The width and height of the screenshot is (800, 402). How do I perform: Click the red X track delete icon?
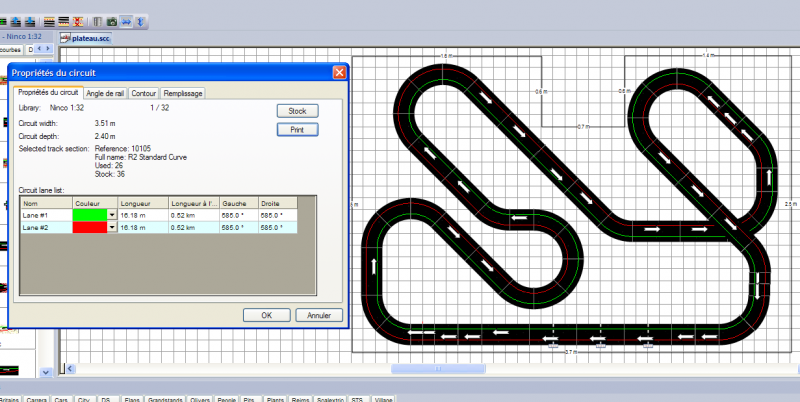coord(78,22)
